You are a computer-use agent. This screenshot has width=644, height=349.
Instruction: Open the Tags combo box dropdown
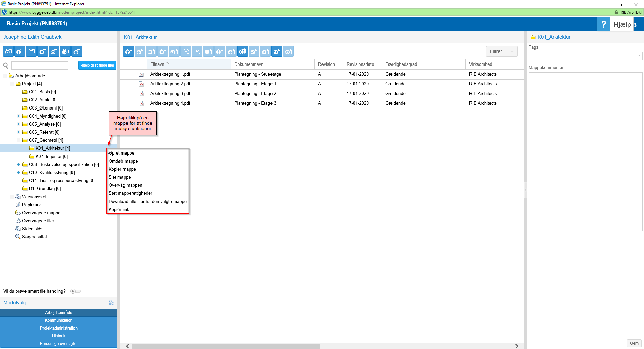click(x=638, y=56)
